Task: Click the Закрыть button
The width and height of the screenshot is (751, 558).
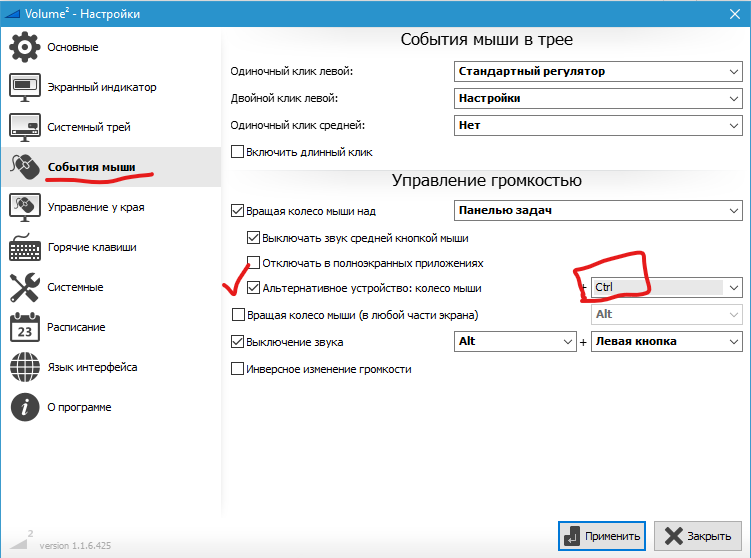Action: [698, 536]
